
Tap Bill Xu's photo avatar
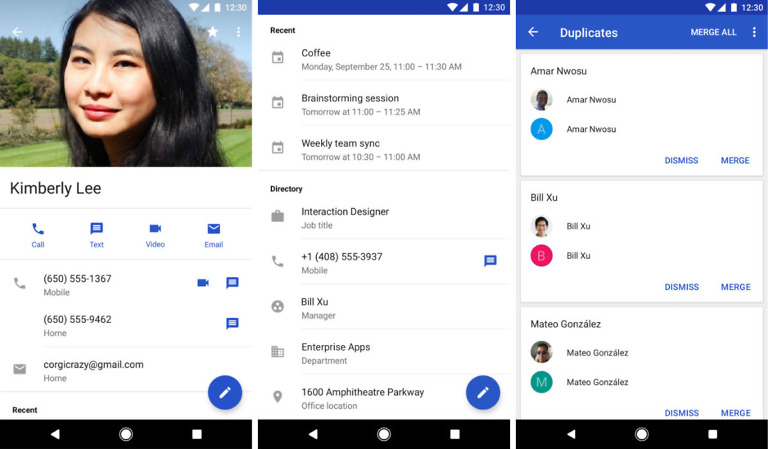(x=541, y=226)
